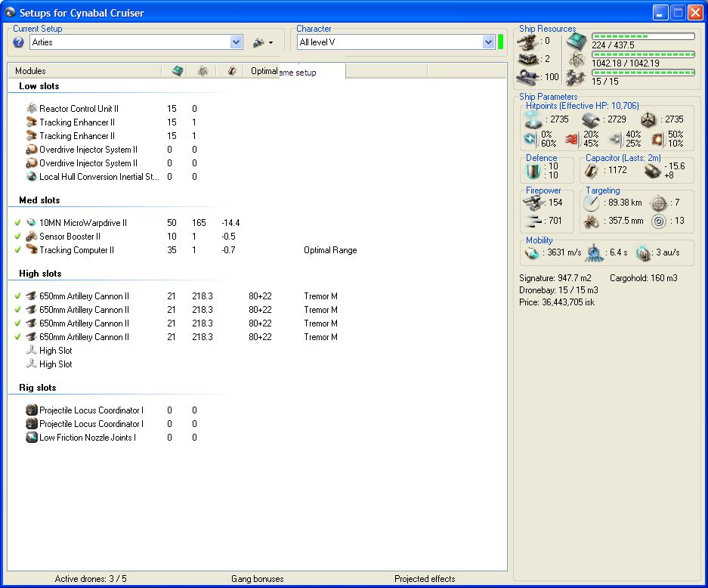Click the blue help question mark icon
Image resolution: width=708 pixels, height=588 pixels.
coord(19,42)
